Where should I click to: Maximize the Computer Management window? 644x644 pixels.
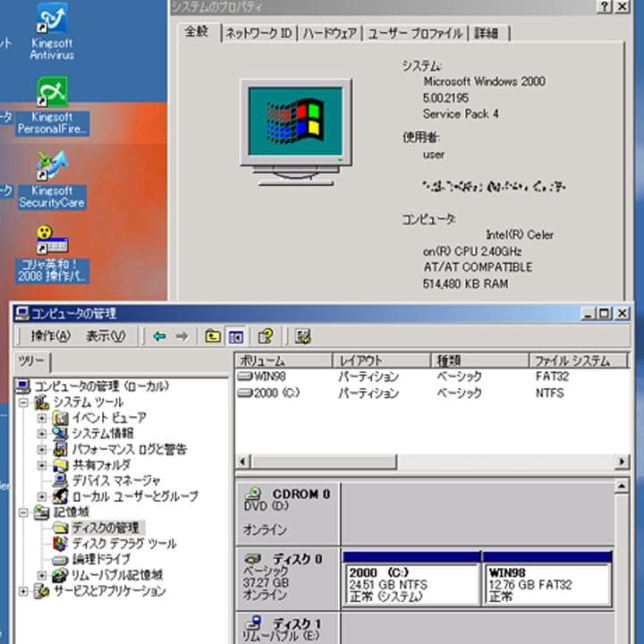tap(605, 314)
